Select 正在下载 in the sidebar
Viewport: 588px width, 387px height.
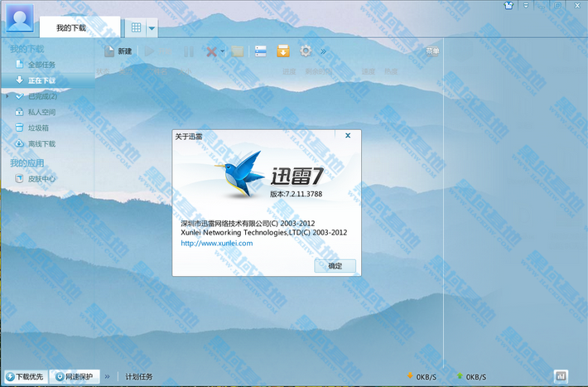click(x=48, y=80)
